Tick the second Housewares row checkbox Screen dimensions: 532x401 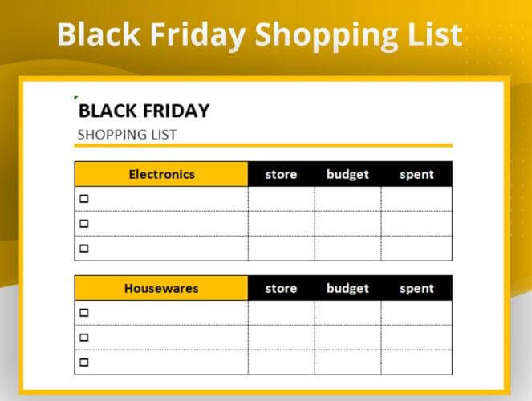tap(83, 338)
